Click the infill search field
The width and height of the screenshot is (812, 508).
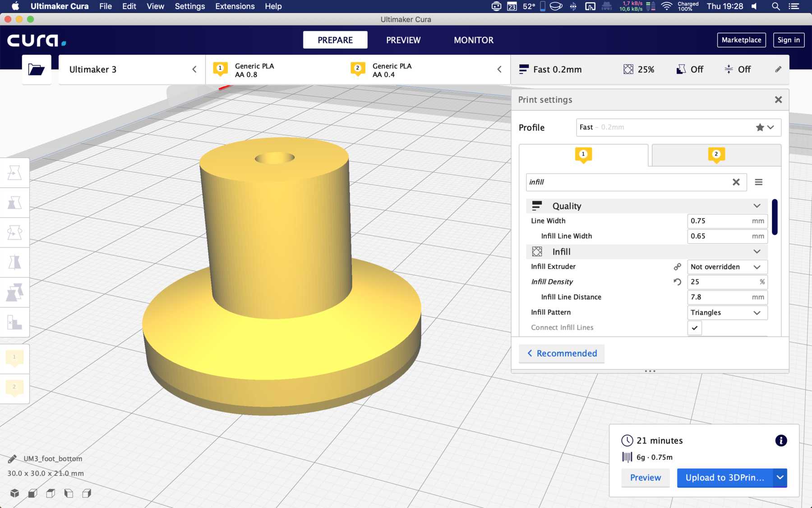(x=636, y=182)
